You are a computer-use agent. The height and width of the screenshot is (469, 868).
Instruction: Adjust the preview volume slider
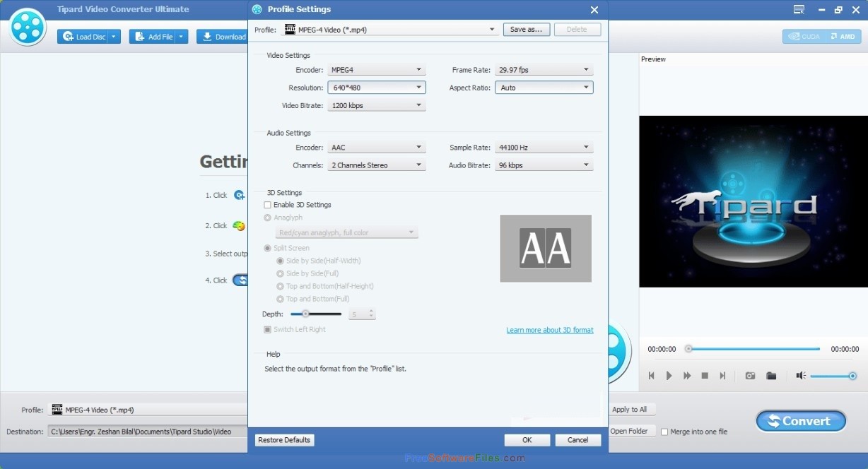coord(834,376)
